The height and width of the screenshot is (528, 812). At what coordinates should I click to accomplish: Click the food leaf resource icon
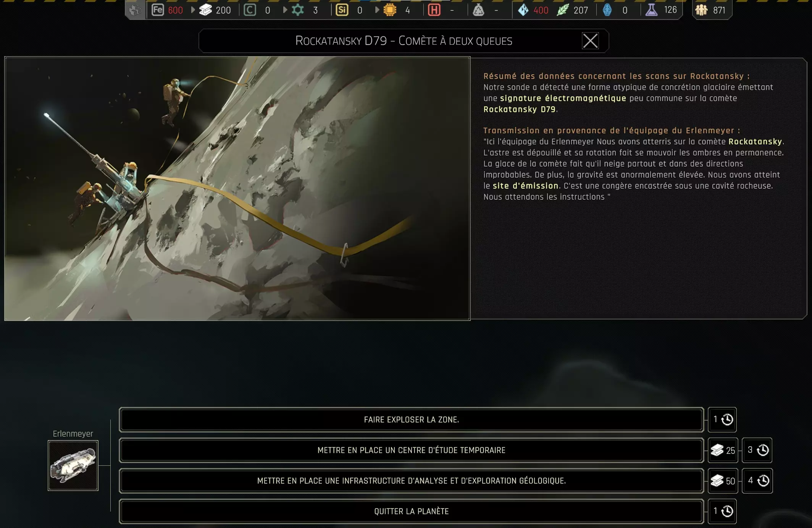563,10
